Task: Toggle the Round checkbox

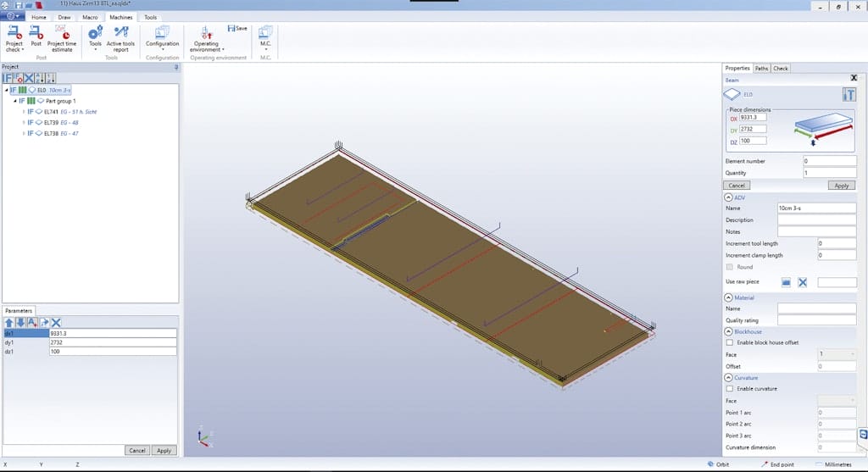Action: click(730, 267)
